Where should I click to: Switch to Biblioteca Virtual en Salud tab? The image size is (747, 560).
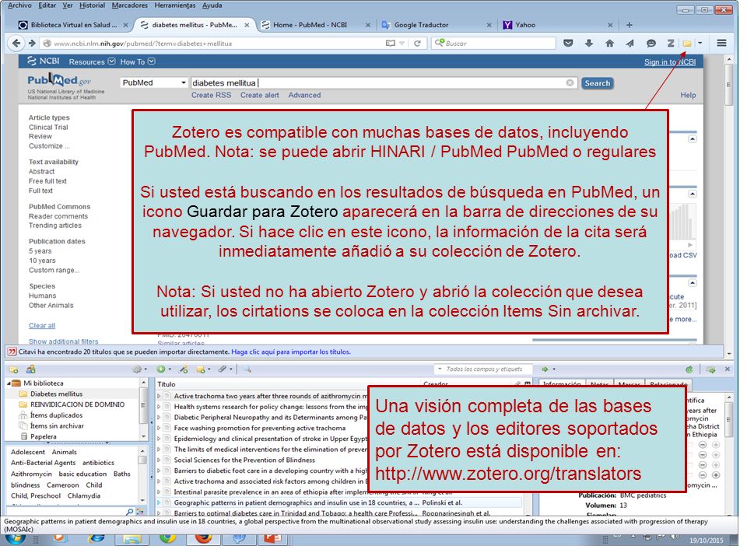[73, 25]
